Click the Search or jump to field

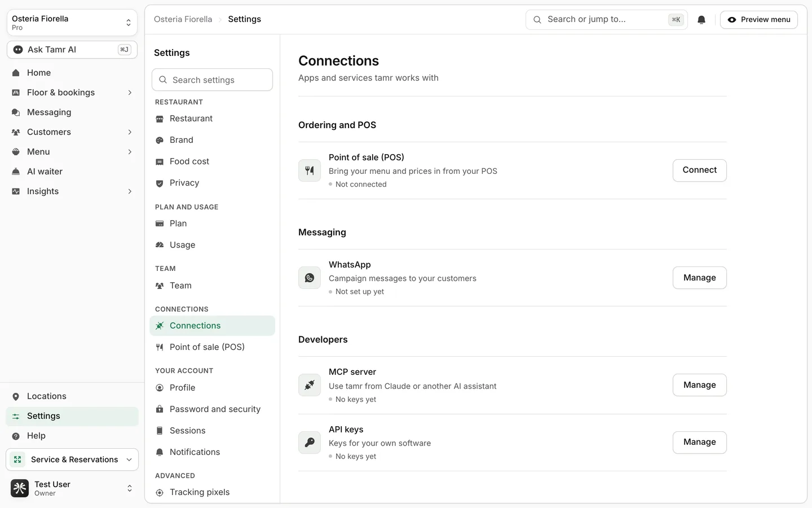607,20
